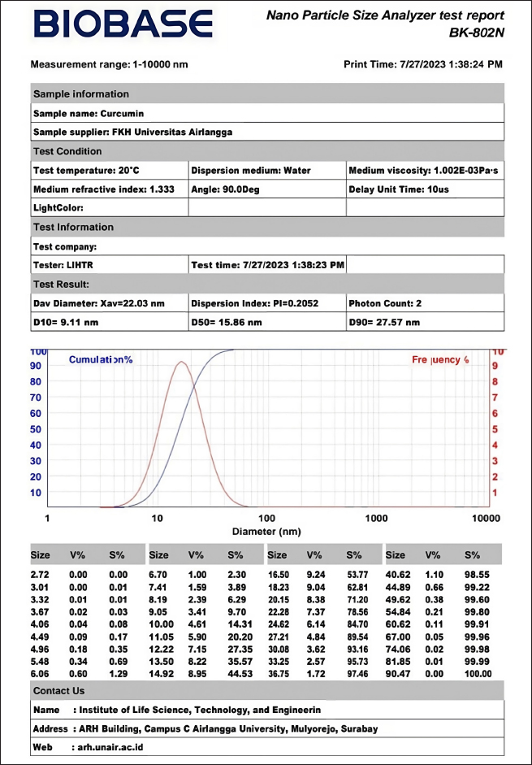The height and width of the screenshot is (765, 532).
Task: Click the Contact Us section header
Action: tap(58, 691)
